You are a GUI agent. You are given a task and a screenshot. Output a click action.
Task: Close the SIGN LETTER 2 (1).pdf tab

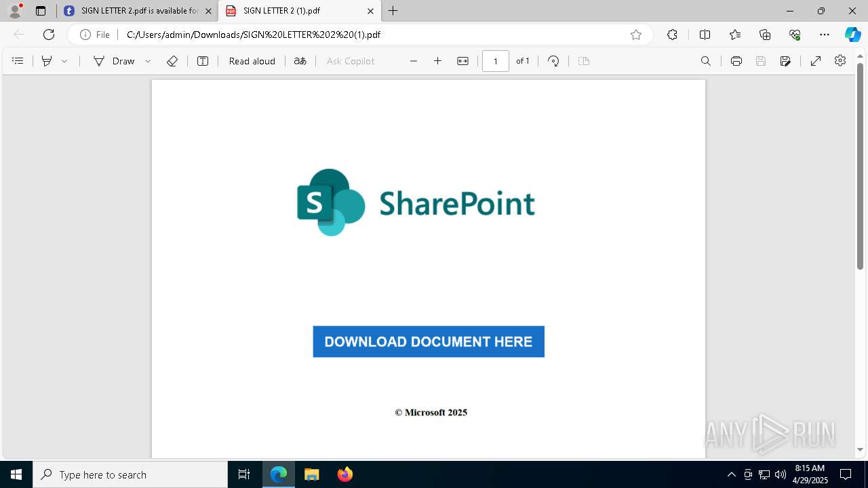[x=370, y=11]
